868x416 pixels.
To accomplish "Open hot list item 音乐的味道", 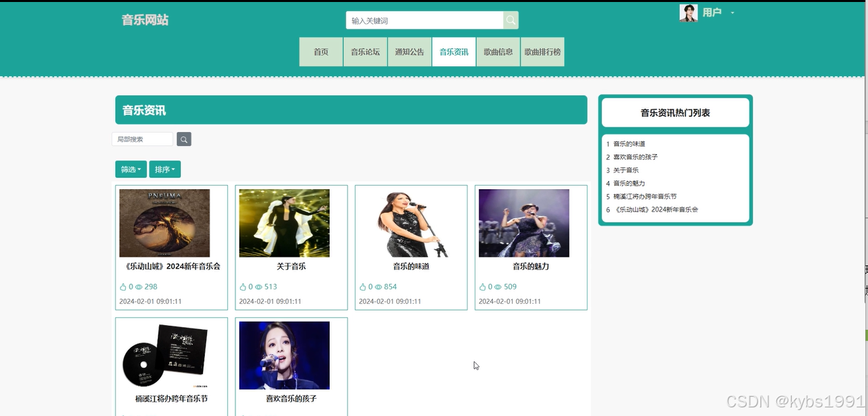I will (x=629, y=144).
